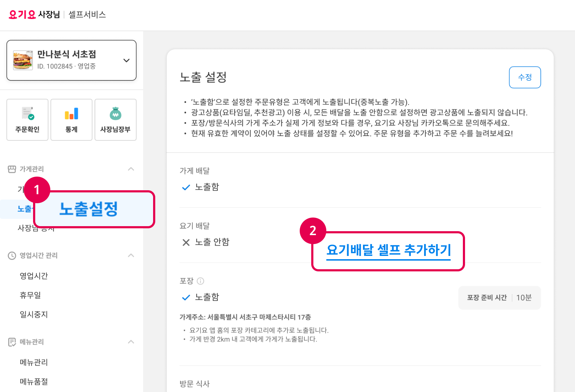Click the 포장 노출함 check mark
The height and width of the screenshot is (392, 575).
click(186, 297)
